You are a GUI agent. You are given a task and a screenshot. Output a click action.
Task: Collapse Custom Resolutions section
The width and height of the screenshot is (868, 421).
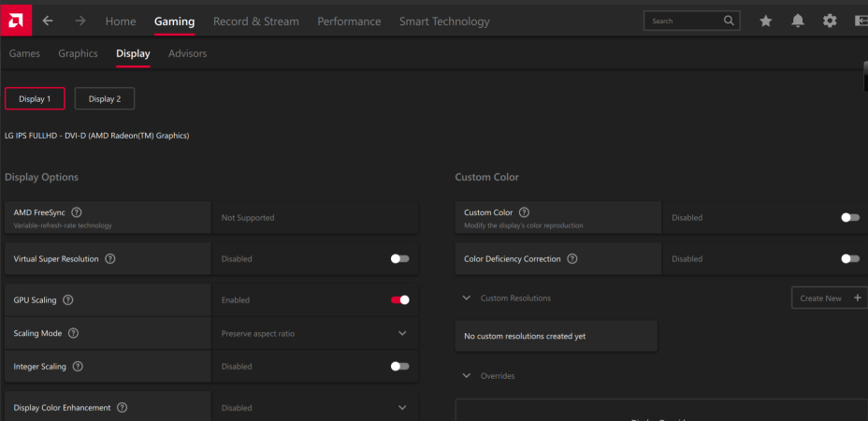pos(467,298)
